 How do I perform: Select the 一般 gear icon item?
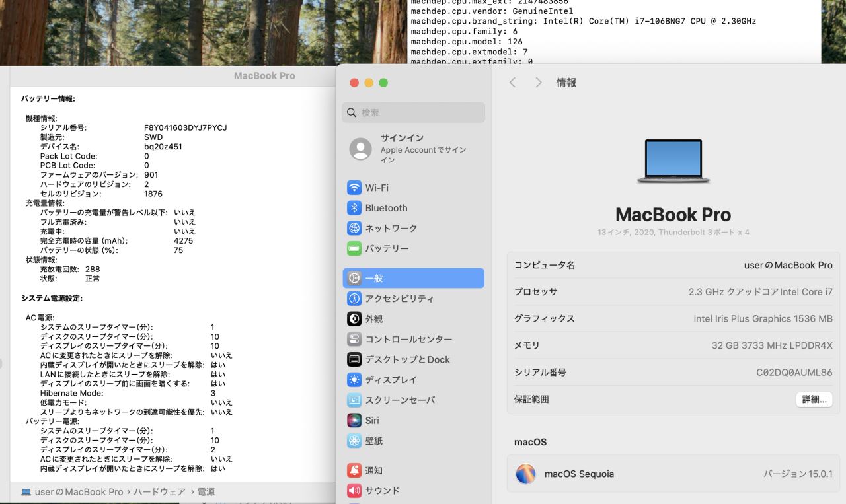[354, 278]
